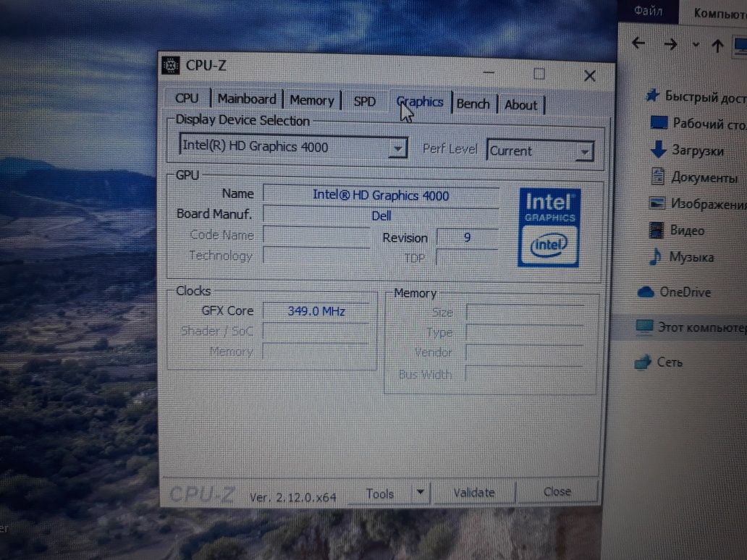Switch to the SPD tab

pos(364,101)
